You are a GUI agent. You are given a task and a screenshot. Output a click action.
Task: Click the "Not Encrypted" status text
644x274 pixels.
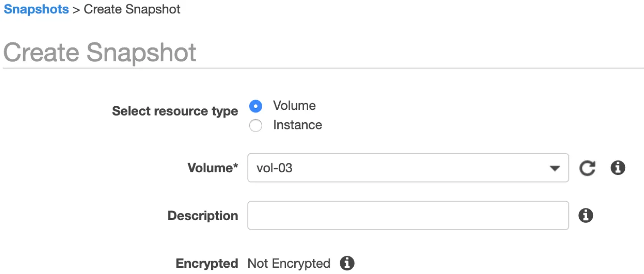point(289,264)
